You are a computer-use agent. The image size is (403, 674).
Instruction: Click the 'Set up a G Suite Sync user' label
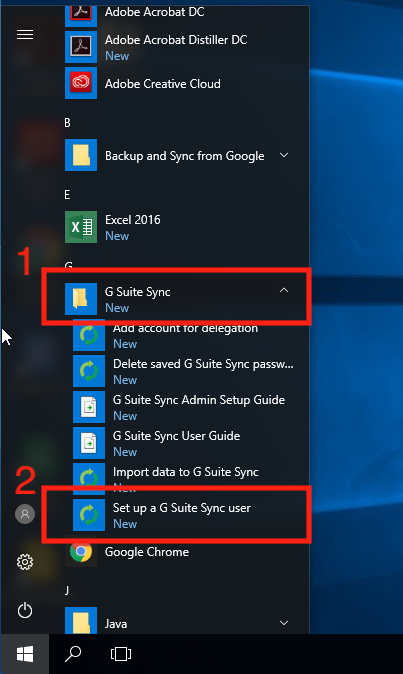click(182, 509)
